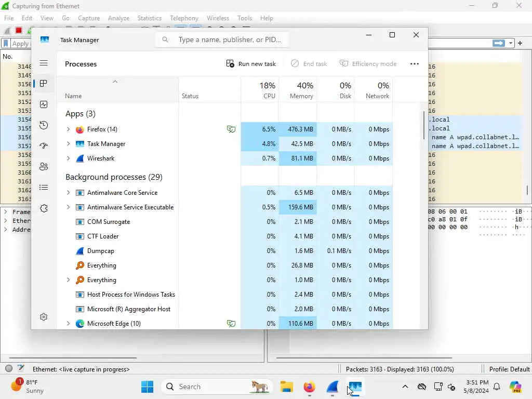532x399 pixels.
Task: Open Wireshark filter history dropdown arrow
Action: [510, 43]
